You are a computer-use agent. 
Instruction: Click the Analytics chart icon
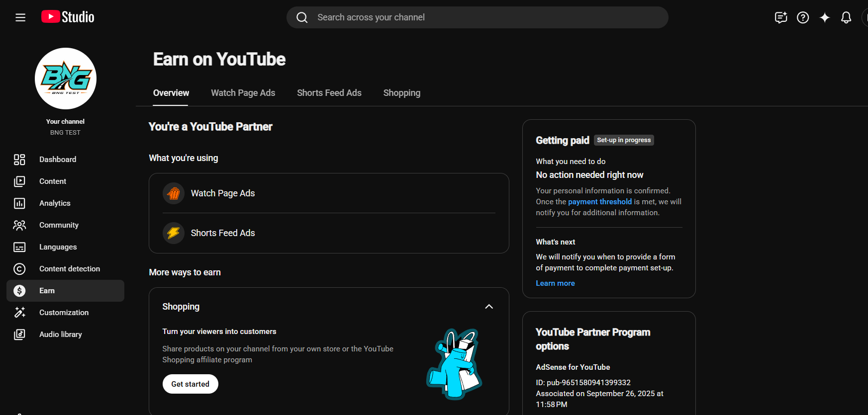click(x=19, y=203)
